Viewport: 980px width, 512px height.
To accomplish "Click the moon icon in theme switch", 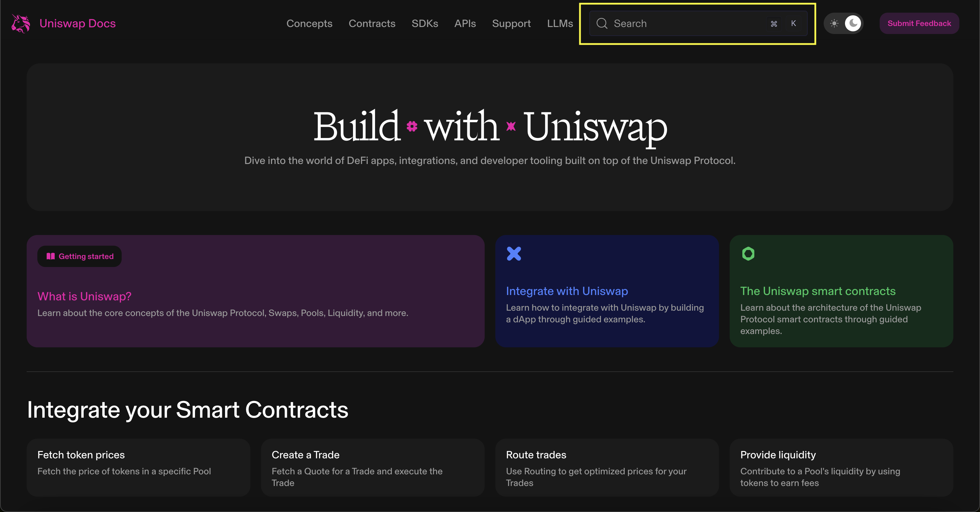I will click(x=853, y=24).
